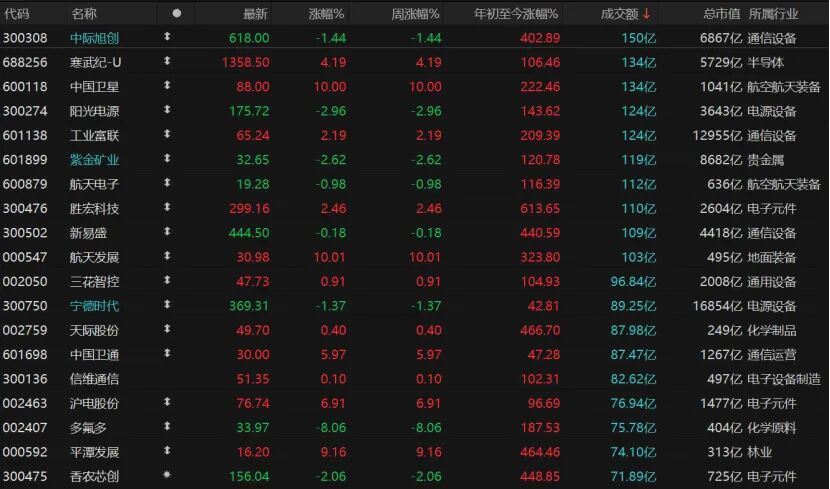
Task: Click the star icon next to 香农芯创
Action: [167, 477]
